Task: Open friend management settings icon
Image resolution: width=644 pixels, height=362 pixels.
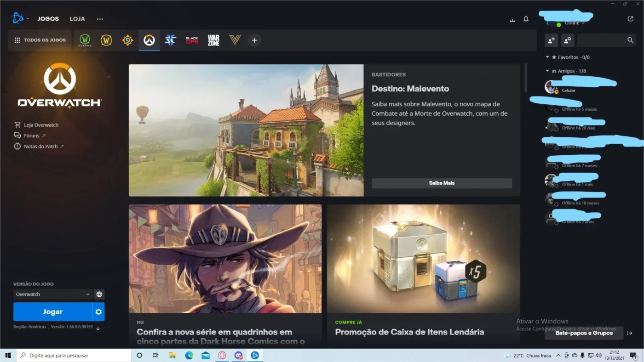Action: [567, 40]
